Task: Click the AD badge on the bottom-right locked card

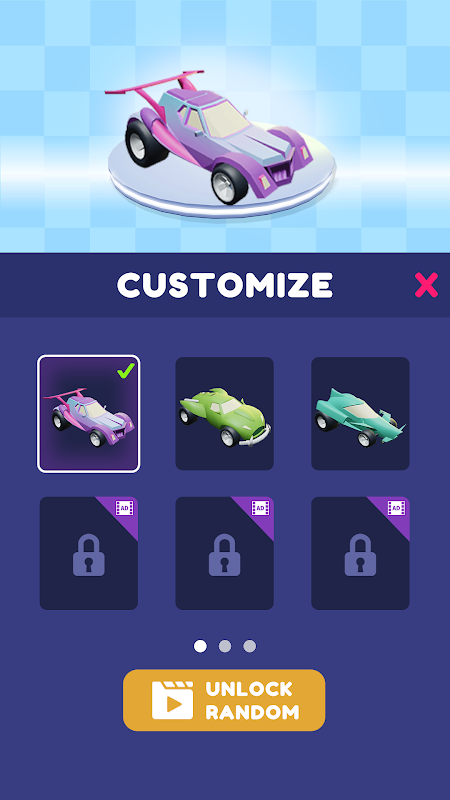Action: pos(396,508)
